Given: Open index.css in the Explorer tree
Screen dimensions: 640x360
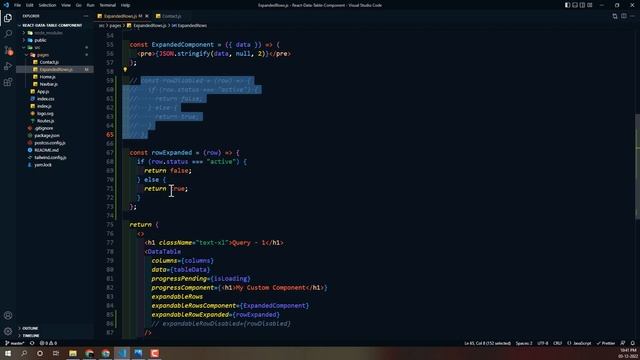Looking at the screenshot, I should tap(45, 99).
